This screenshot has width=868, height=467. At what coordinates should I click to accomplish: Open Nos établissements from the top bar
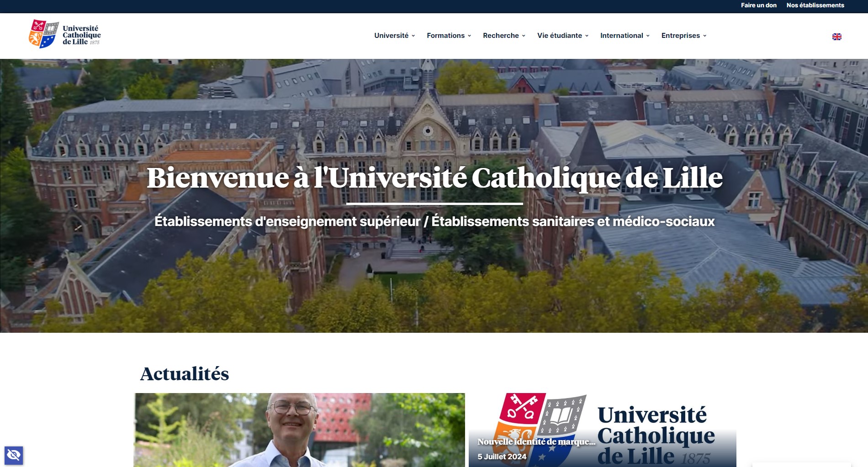point(815,5)
